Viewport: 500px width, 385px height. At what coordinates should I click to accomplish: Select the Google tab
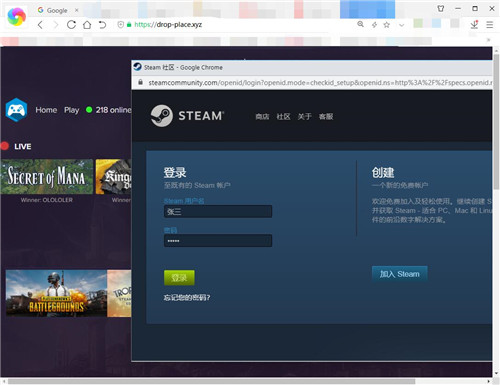(x=57, y=10)
